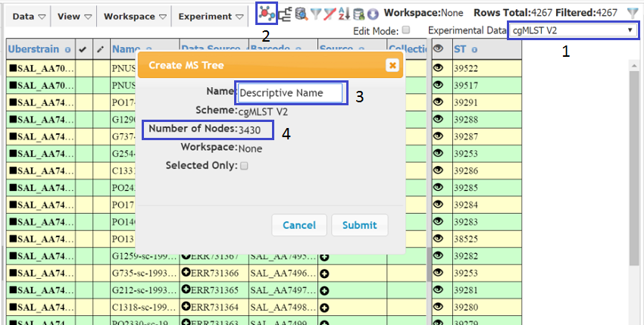The height and width of the screenshot is (325, 644).
Task: Click the dendrogram tree icon in toolbar
Action: (284, 14)
